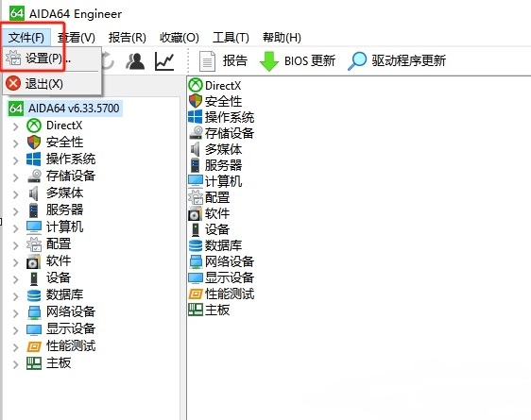Open 配置 in the right pane
This screenshot has height=420, width=531.
pyautogui.click(x=210, y=197)
